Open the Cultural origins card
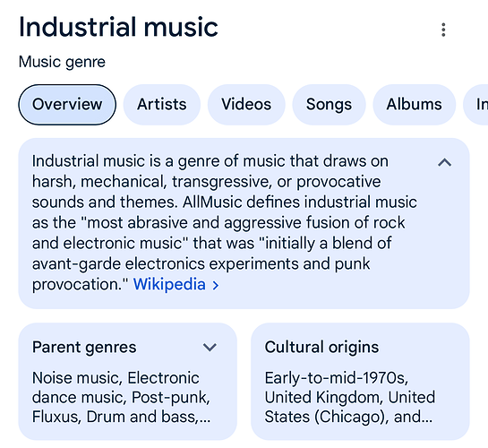Viewport: 488px width, 448px height. tap(360, 382)
